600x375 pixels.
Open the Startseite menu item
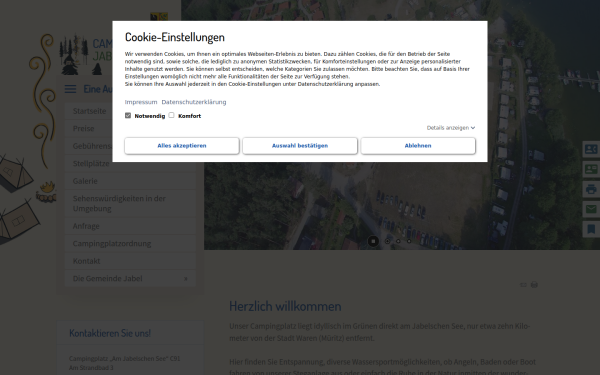tap(130, 111)
